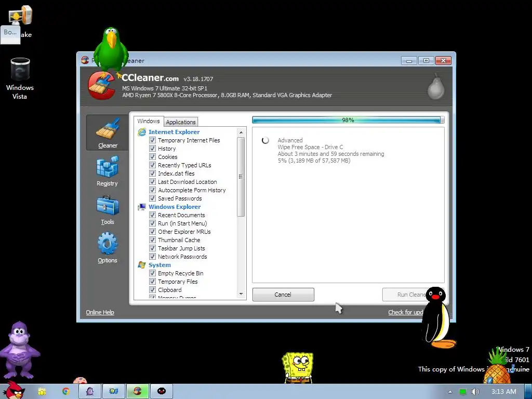532x399 pixels.
Task: Click the Internet Explorer category icon
Action: pyautogui.click(x=141, y=132)
